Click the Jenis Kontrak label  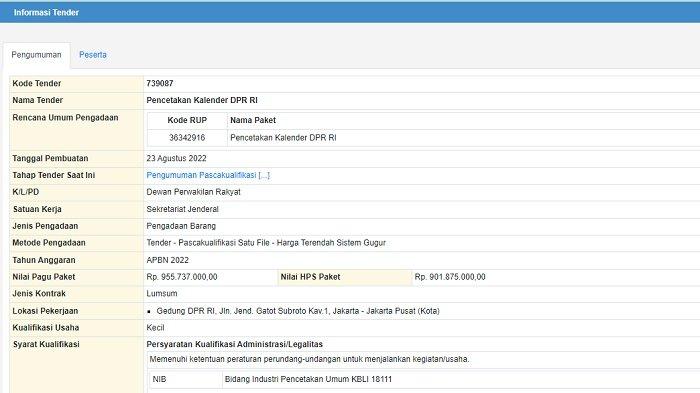[x=39, y=293]
